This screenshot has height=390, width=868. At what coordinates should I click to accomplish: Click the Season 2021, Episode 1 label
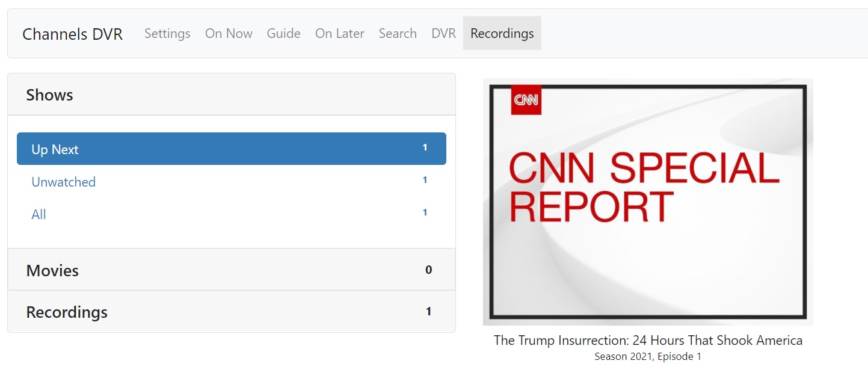point(648,356)
